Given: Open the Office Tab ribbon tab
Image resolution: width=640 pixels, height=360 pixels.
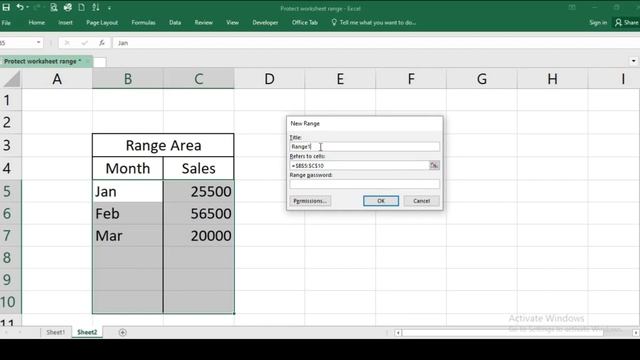Looking at the screenshot, I should click(x=304, y=23).
